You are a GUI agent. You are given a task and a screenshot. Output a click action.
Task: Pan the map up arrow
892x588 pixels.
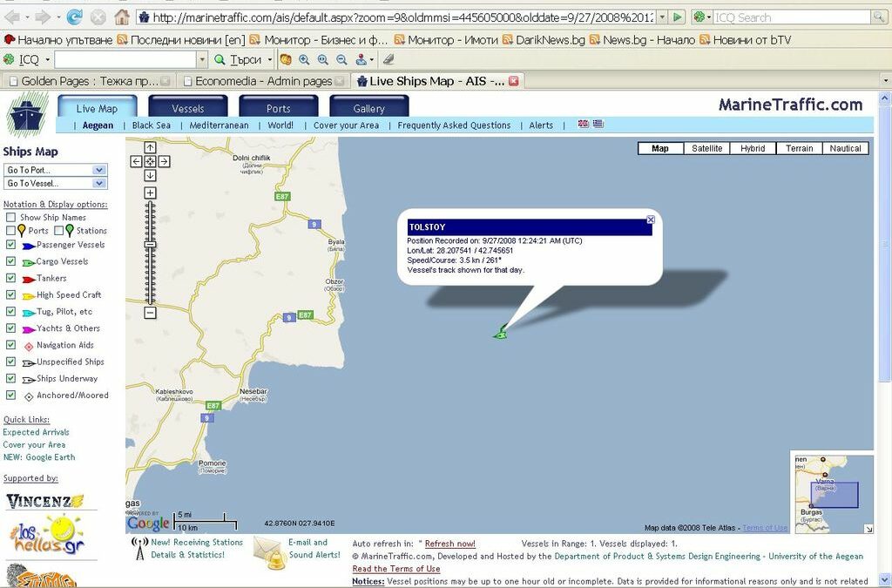coord(150,148)
